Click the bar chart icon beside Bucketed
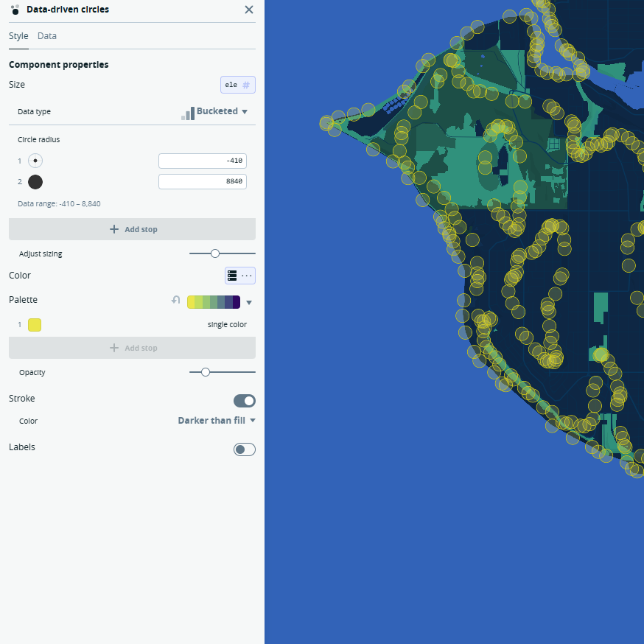644x644 pixels. click(189, 113)
